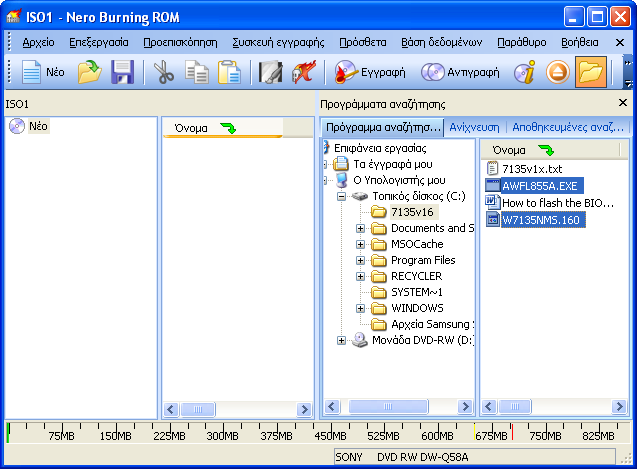Select Ο Υπολογιστής μου node
The width and height of the screenshot is (637, 469).
[x=399, y=180]
